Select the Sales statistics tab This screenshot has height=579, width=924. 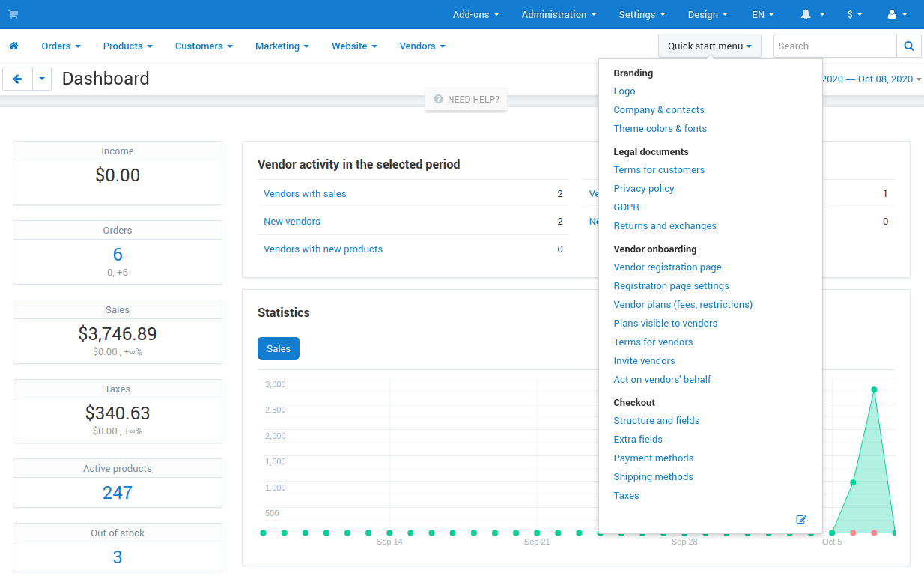(279, 348)
